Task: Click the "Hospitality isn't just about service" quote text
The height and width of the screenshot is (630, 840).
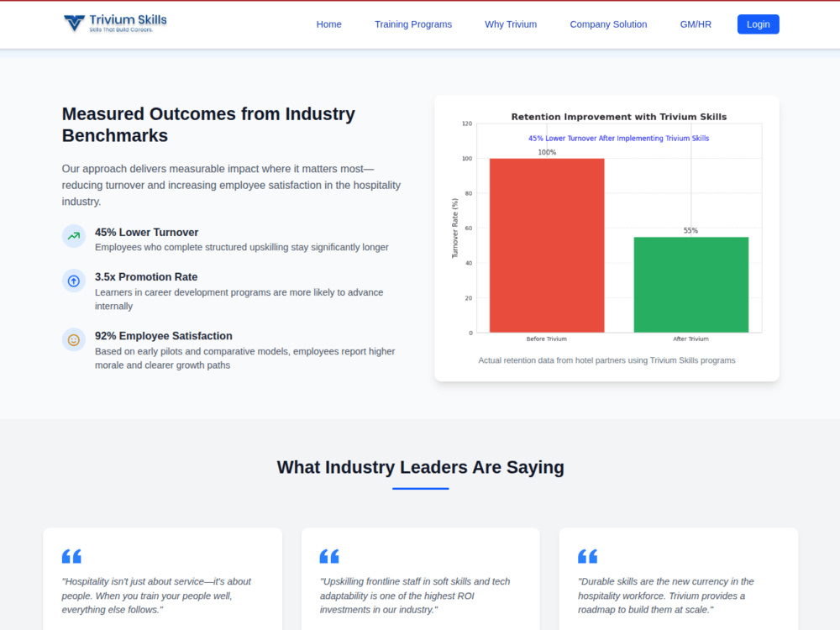Action: (156, 596)
